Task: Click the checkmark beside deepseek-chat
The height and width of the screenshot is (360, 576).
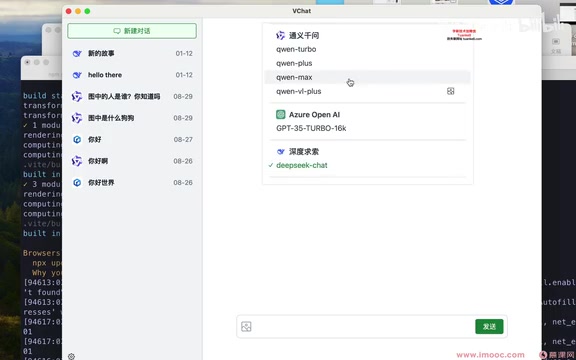Action: [x=271, y=165]
